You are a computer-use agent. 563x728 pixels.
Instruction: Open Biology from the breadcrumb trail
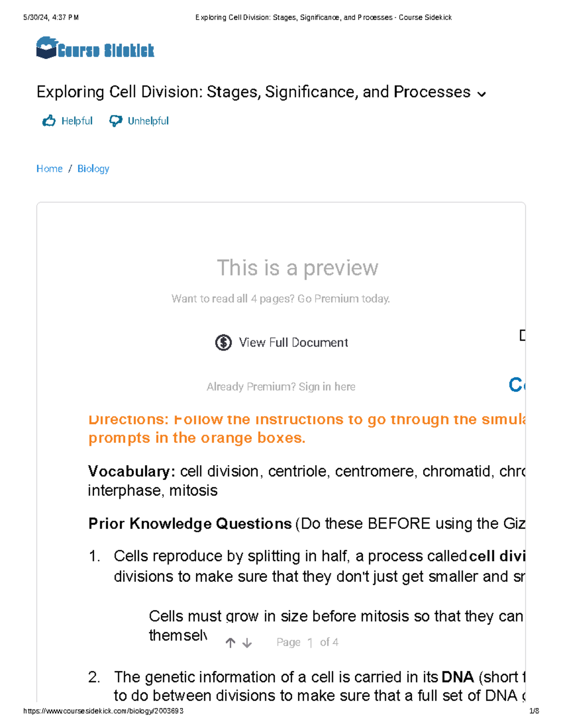pyautogui.click(x=93, y=168)
